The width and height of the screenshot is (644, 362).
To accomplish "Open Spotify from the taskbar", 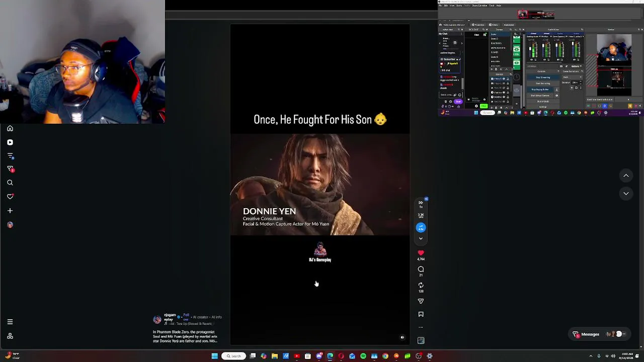I will point(363,356).
